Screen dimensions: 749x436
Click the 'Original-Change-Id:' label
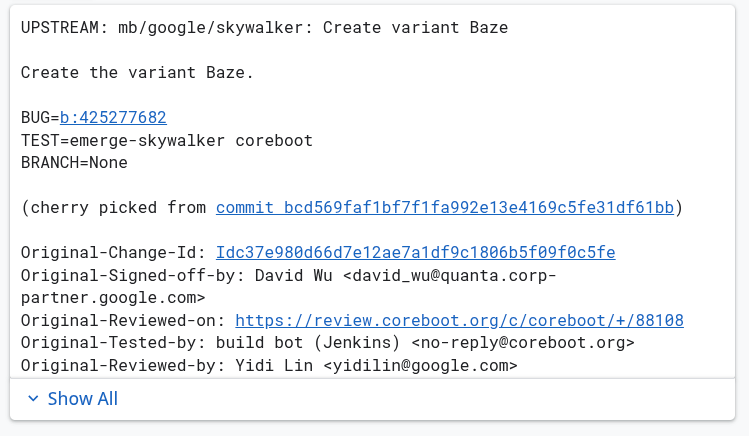pyautogui.click(x=113, y=253)
